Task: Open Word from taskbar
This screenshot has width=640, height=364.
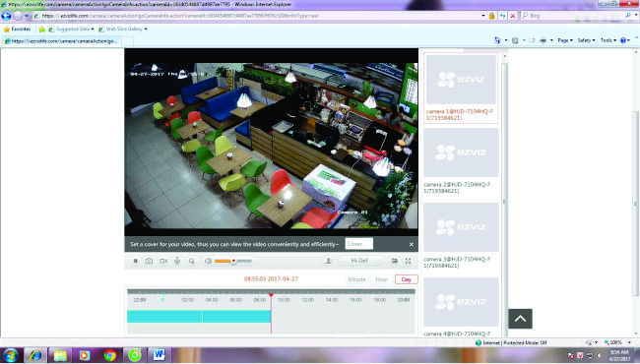Action: click(160, 355)
